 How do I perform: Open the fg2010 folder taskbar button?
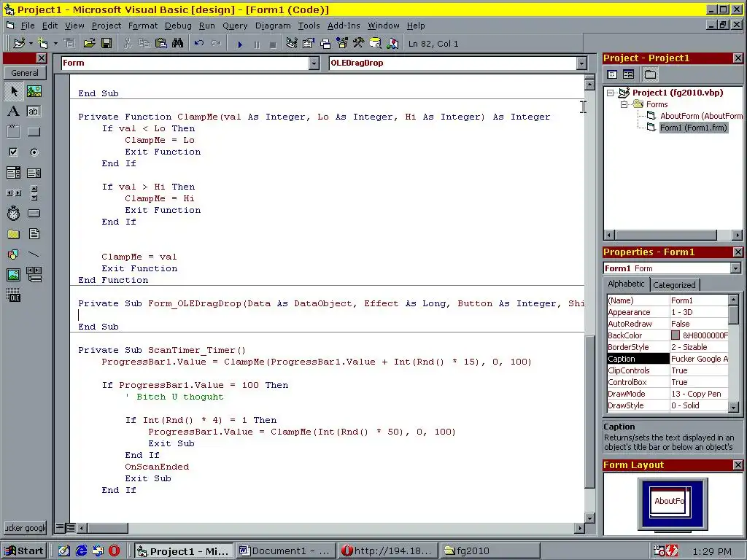[x=490, y=551]
